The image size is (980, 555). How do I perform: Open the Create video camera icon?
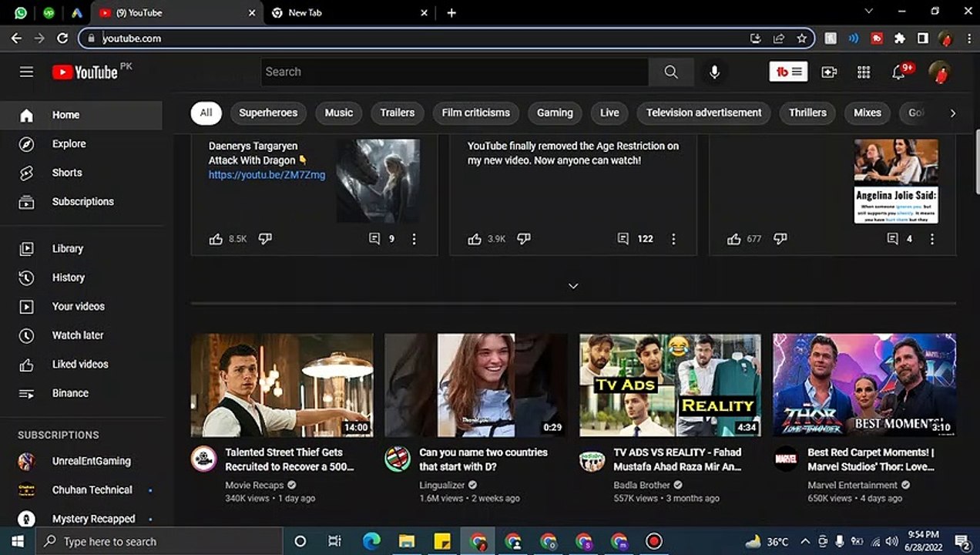pos(829,72)
